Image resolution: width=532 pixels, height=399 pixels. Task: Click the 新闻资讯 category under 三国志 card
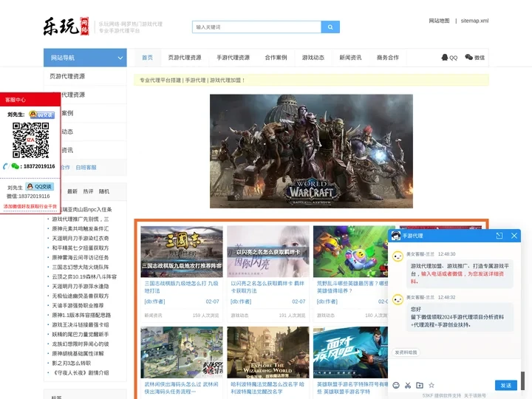pos(154,316)
